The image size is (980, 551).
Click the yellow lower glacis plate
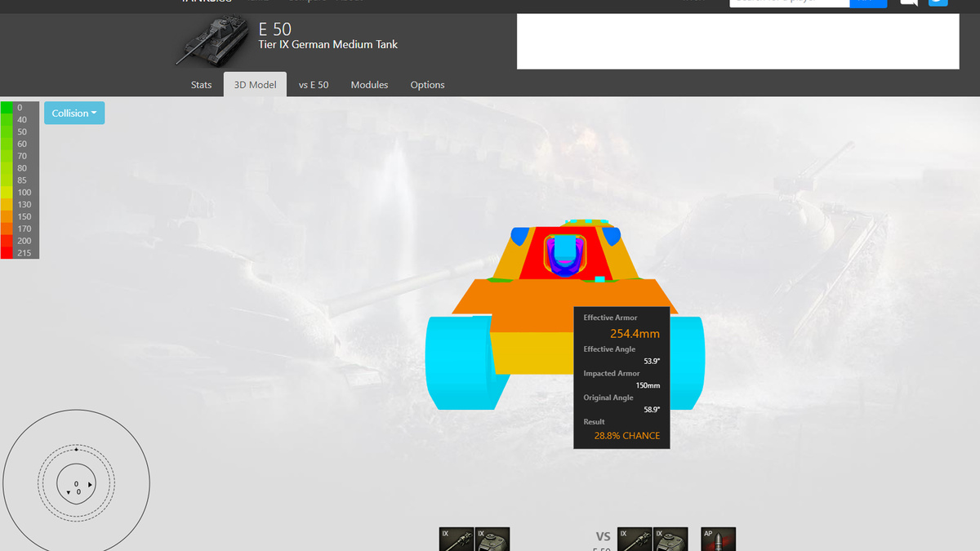532,353
